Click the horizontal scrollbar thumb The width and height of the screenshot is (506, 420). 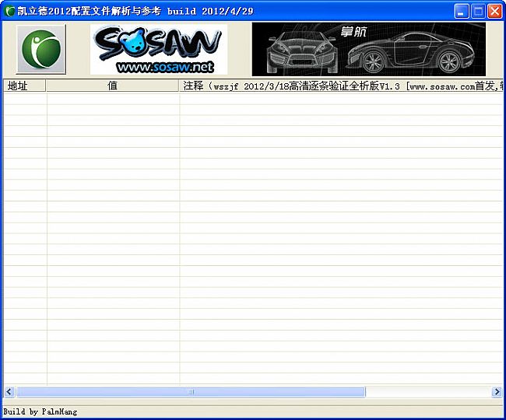[191, 392]
